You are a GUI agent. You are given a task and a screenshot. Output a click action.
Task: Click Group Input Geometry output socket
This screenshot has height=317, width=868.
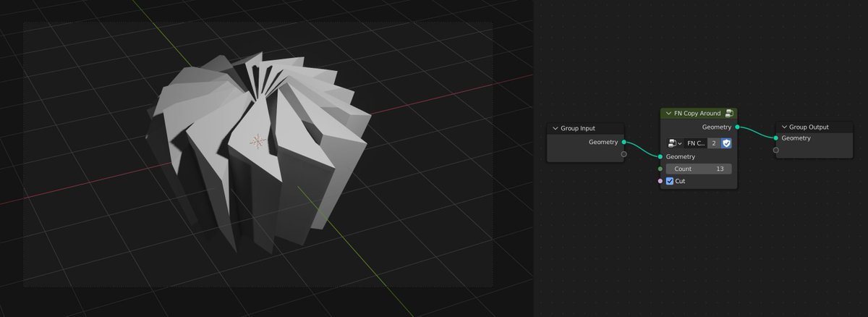[624, 142]
